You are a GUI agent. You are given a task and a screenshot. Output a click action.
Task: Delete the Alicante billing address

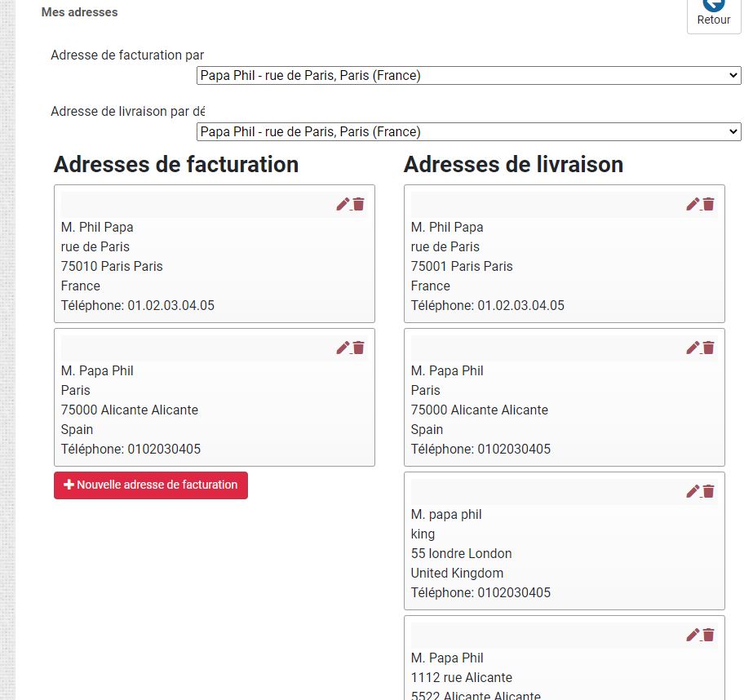point(359,348)
